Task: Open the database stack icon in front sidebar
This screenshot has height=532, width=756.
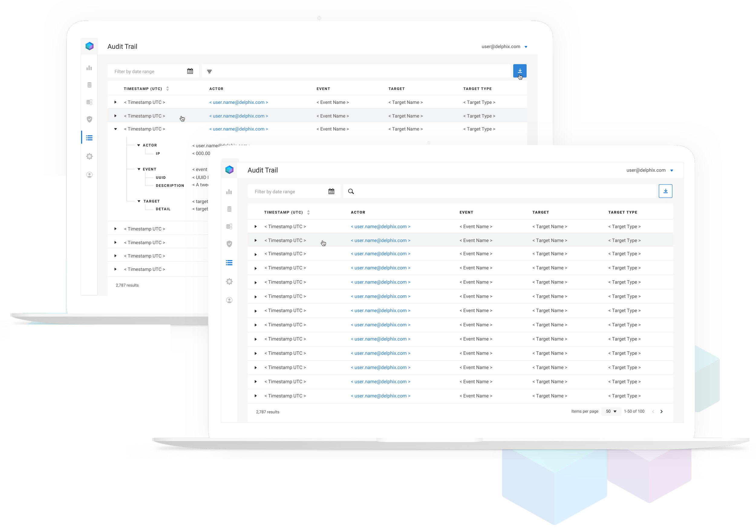Action: 229,209
